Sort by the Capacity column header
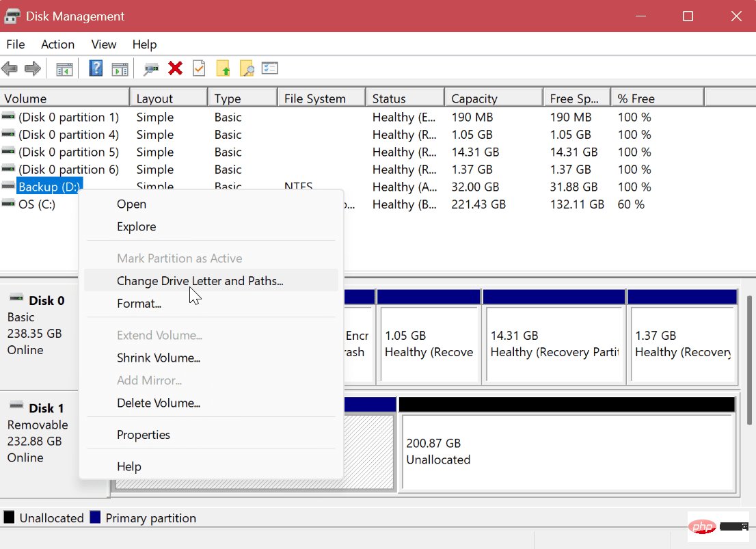The image size is (756, 549). click(x=494, y=98)
